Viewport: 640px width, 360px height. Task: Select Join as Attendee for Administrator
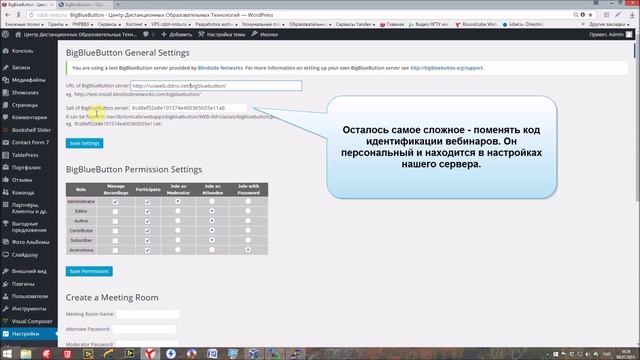pyautogui.click(x=212, y=201)
